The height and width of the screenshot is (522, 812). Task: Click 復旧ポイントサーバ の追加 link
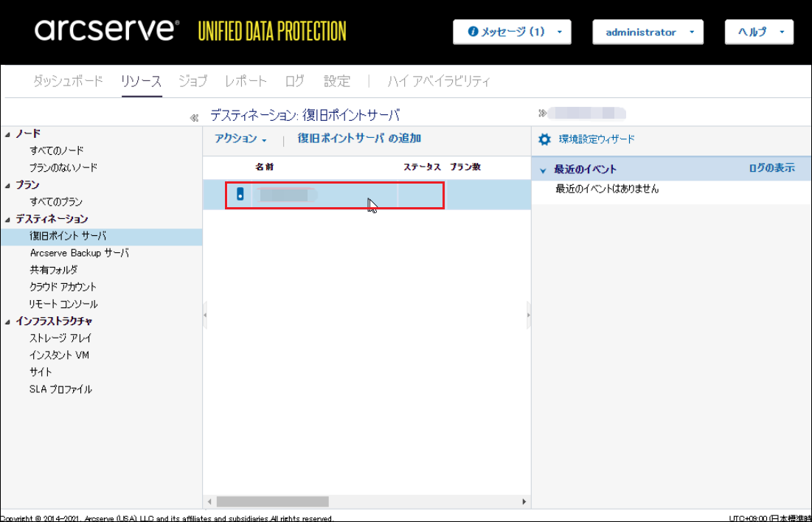pyautogui.click(x=359, y=139)
